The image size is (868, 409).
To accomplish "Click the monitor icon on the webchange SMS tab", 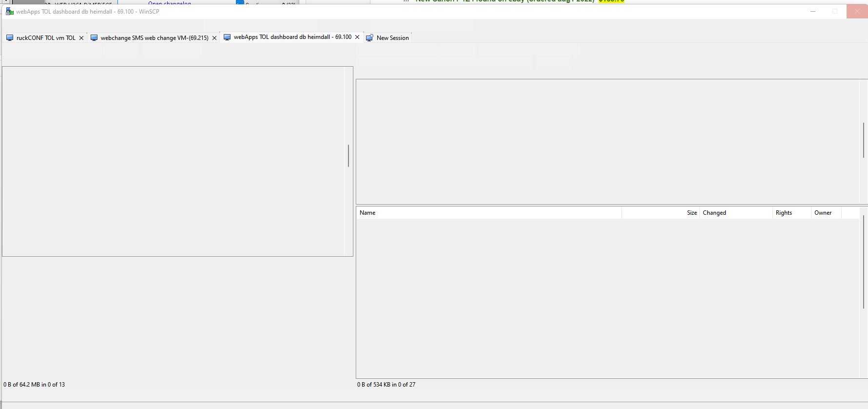I will (x=94, y=38).
